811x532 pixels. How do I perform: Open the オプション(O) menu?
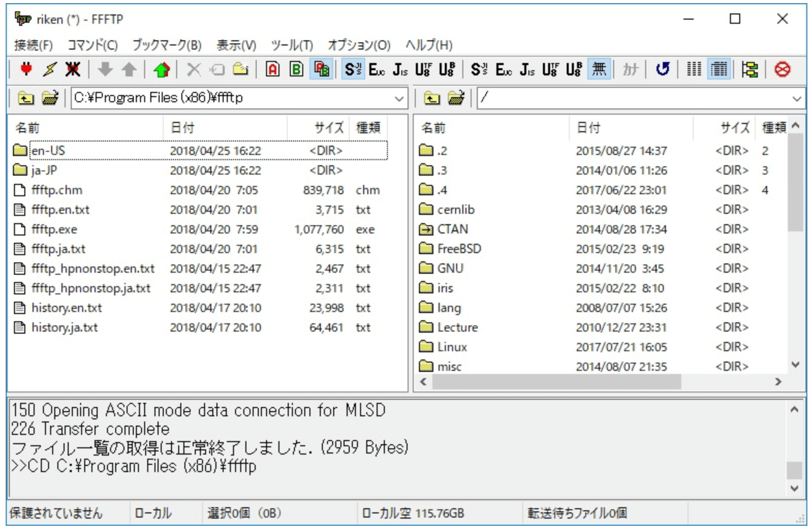click(359, 45)
